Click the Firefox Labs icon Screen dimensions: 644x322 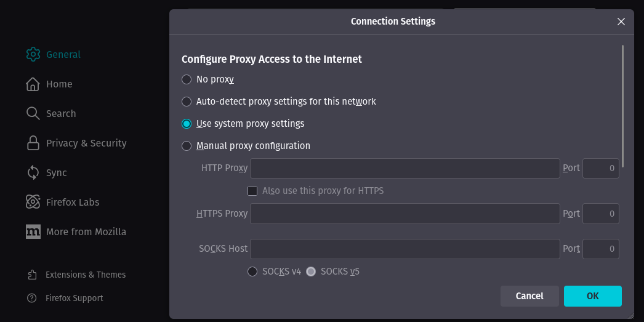tap(33, 202)
